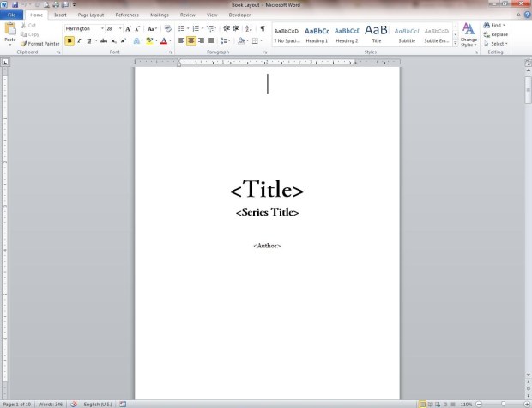Justify the paragraph text
532x408 pixels.
[211, 40]
